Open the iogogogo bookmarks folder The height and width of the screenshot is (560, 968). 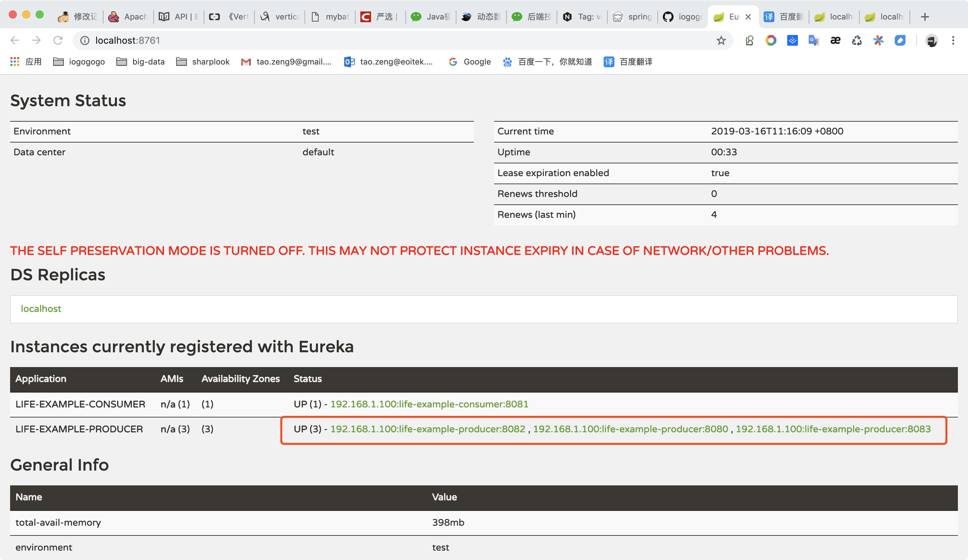[79, 62]
